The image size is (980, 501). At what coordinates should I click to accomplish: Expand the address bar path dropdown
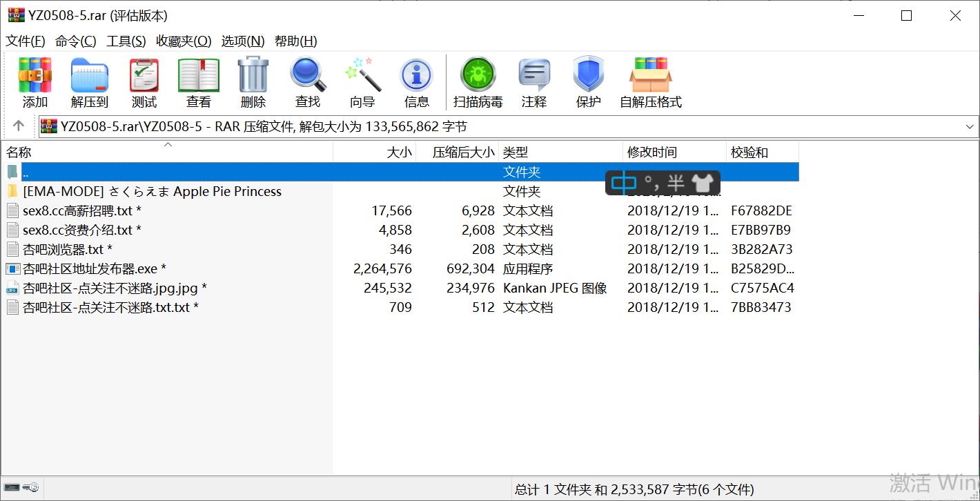pyautogui.click(x=970, y=126)
